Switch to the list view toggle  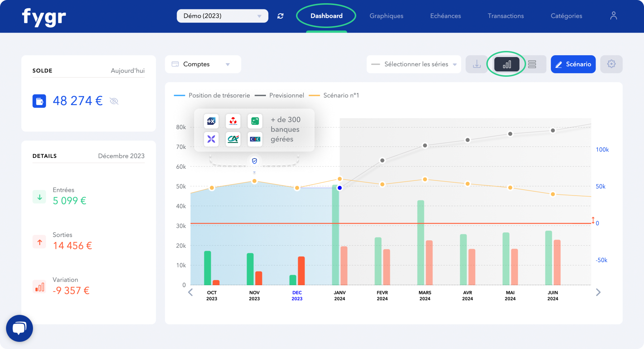coord(532,64)
